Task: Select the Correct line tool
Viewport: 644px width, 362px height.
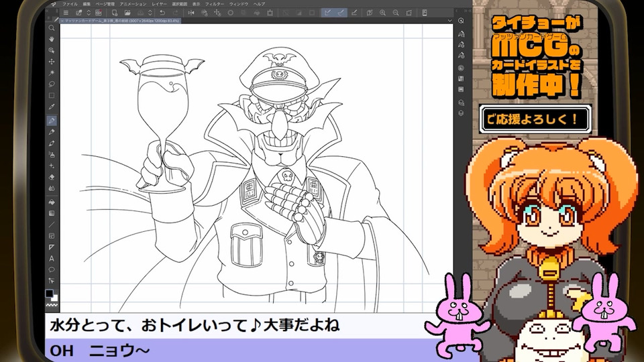Action: pos(52,281)
